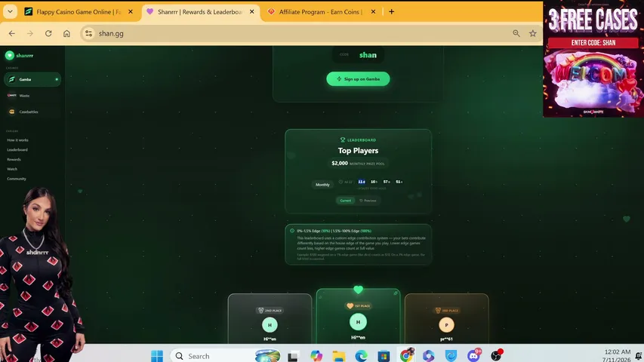Switch to Current leaderboard view
The width and height of the screenshot is (644, 362).
(x=346, y=201)
